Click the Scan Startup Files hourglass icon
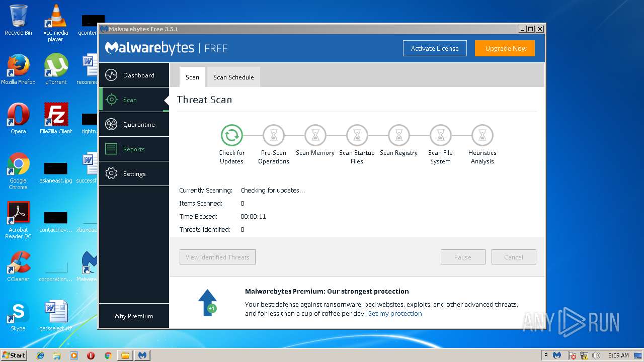This screenshot has height=362, width=644. pos(357,135)
